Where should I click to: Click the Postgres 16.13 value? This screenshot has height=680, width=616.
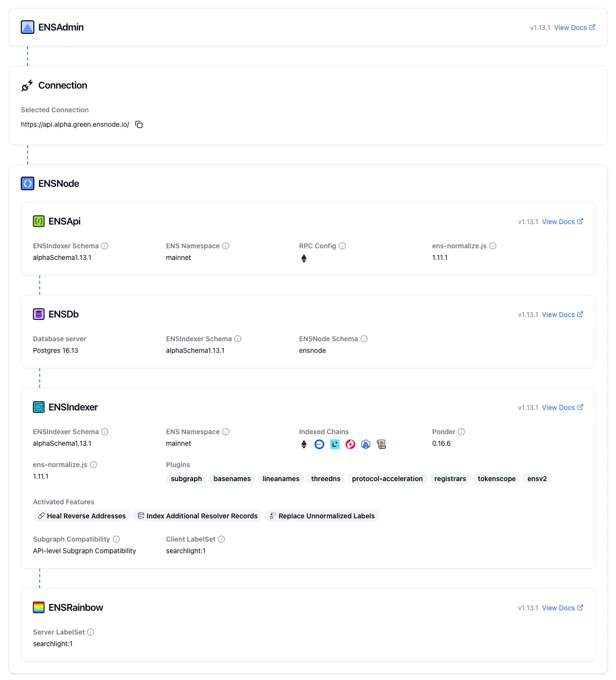point(56,350)
